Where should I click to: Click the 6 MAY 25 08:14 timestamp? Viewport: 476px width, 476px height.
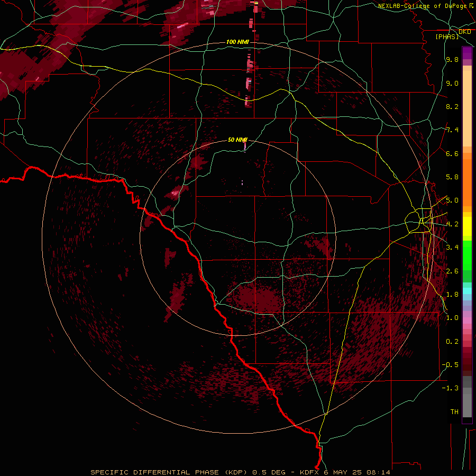(356, 472)
